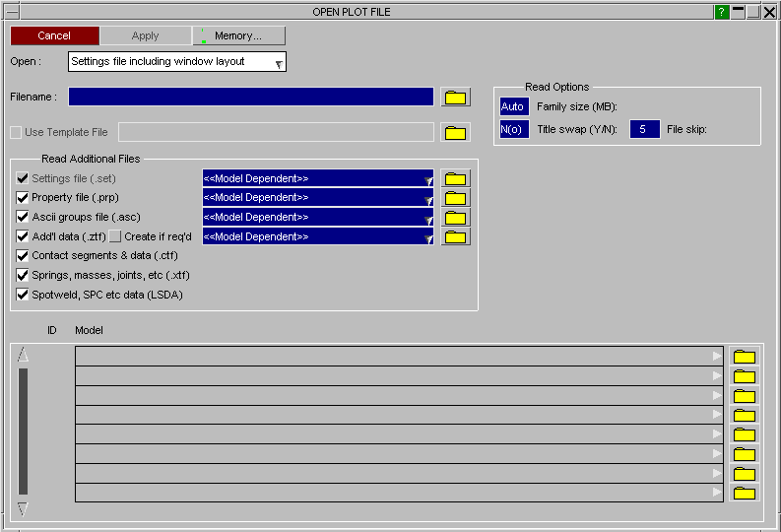Uncheck Contact segments & data (.ctf)
Image resolution: width=781 pixels, height=532 pixels.
[22, 255]
